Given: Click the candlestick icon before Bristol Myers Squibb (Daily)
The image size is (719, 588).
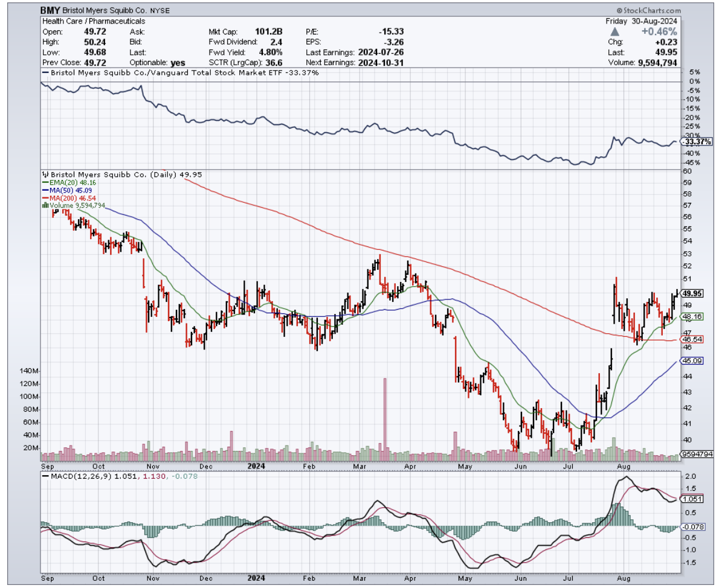Looking at the screenshot, I should click(x=44, y=174).
